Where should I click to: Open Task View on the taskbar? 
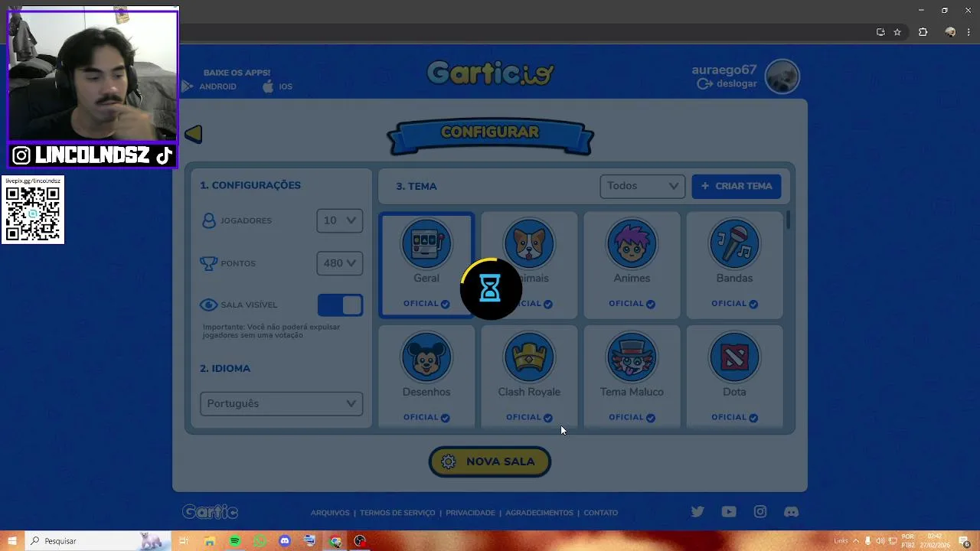(184, 541)
